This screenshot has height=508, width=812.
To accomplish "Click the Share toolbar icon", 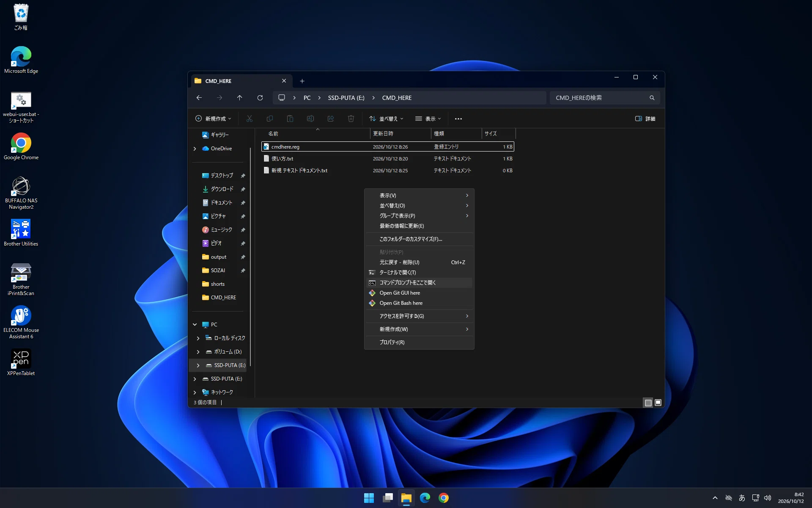I will tap(331, 119).
